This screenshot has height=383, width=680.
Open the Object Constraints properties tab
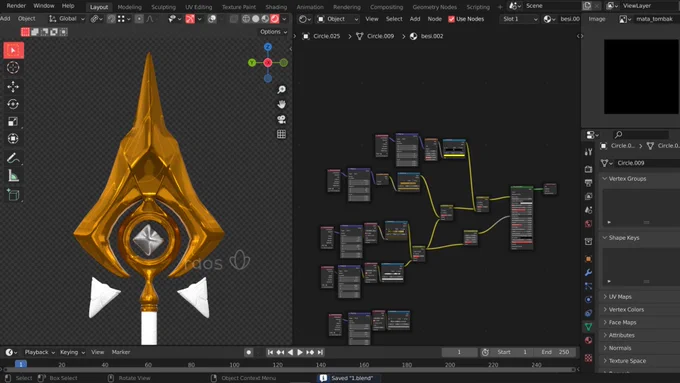(x=588, y=313)
